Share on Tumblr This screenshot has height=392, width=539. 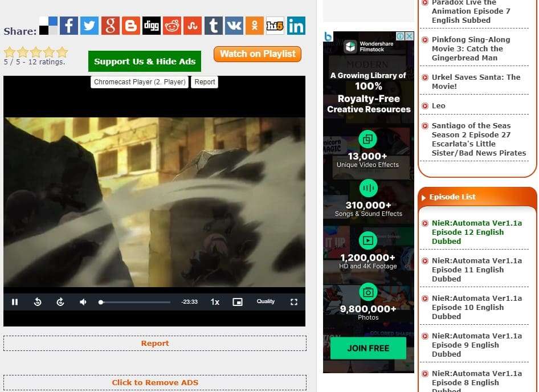[x=214, y=26]
